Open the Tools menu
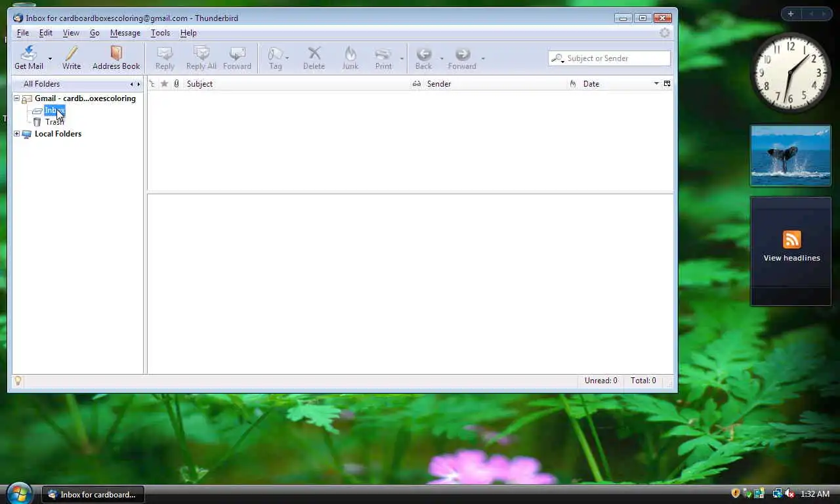Screen dimensions: 840x504 point(160,33)
